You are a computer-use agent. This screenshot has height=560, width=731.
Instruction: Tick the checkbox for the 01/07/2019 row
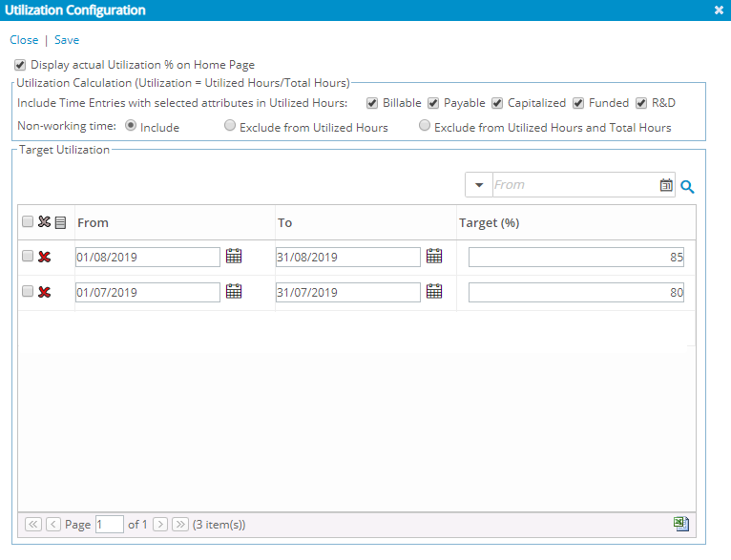[x=28, y=291]
